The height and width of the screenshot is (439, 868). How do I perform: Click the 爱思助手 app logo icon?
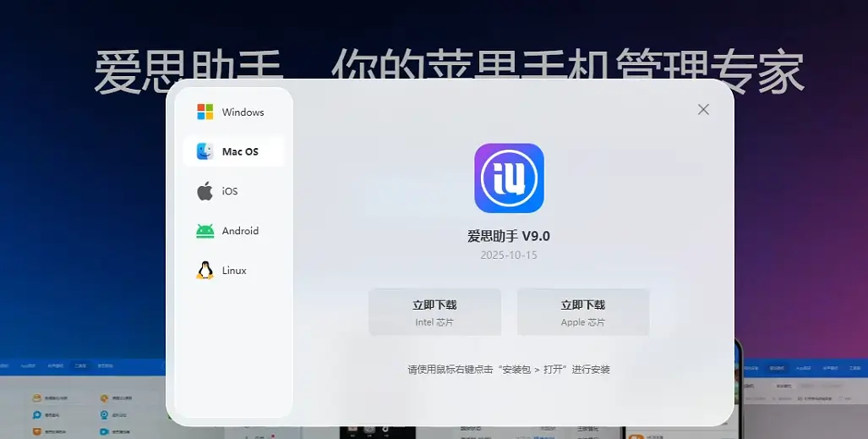coord(509,178)
